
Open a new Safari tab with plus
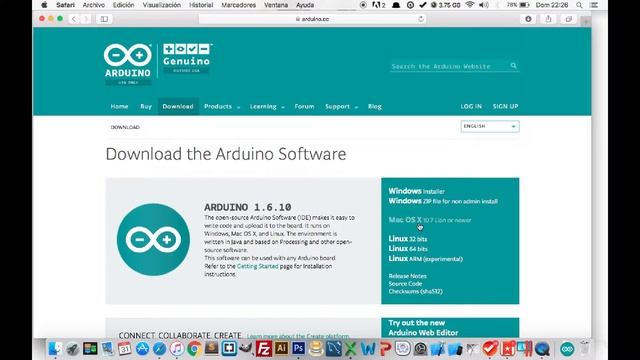586,22
